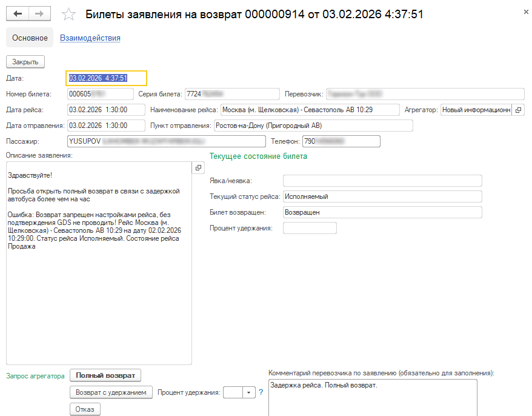Click the Дата input field
The height and width of the screenshot is (416, 532).
click(106, 78)
